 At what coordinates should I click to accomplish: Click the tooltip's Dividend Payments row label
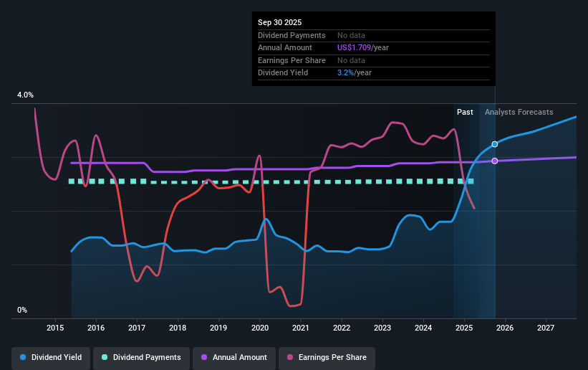(x=291, y=35)
